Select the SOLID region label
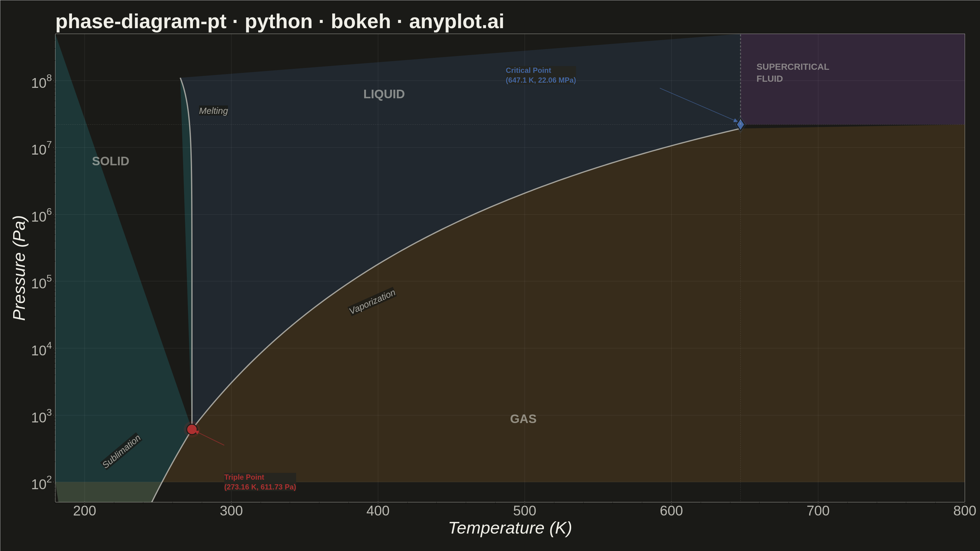The image size is (980, 551). (x=111, y=161)
